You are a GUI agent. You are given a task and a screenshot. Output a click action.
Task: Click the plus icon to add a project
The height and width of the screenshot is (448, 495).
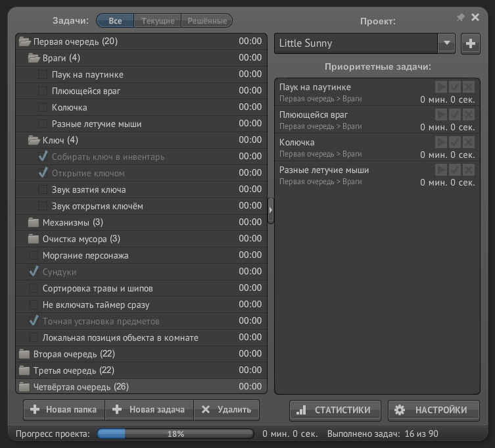tap(470, 43)
